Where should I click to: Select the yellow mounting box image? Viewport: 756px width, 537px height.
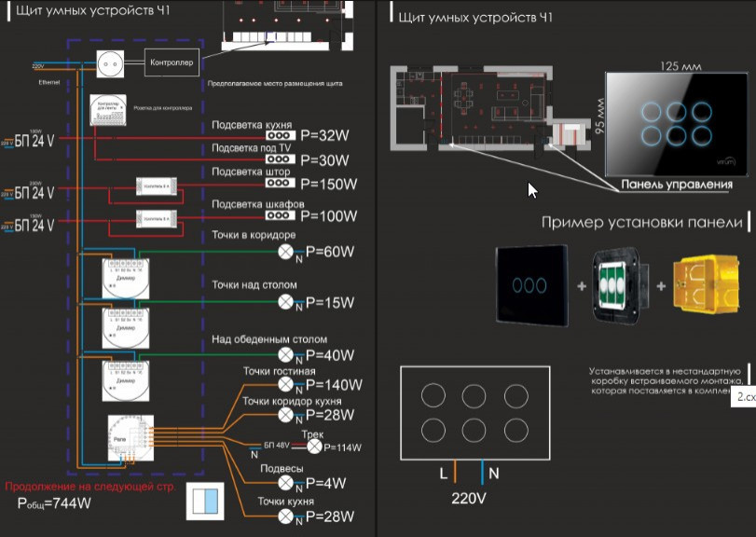[706, 286]
